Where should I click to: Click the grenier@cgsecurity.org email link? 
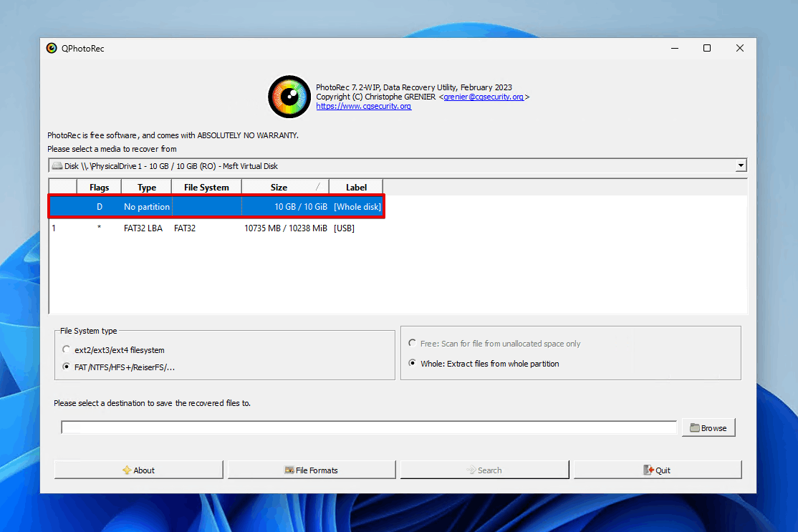[484, 97]
